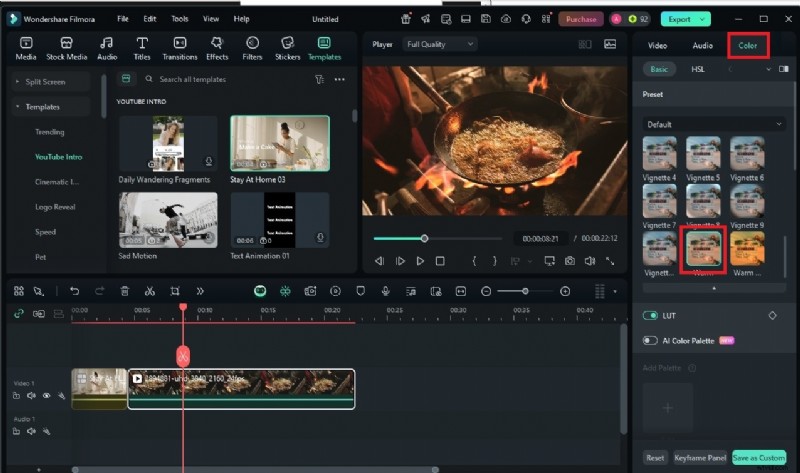Image resolution: width=800 pixels, height=473 pixels.
Task: Expand the Default preset dropdown
Action: coord(714,124)
